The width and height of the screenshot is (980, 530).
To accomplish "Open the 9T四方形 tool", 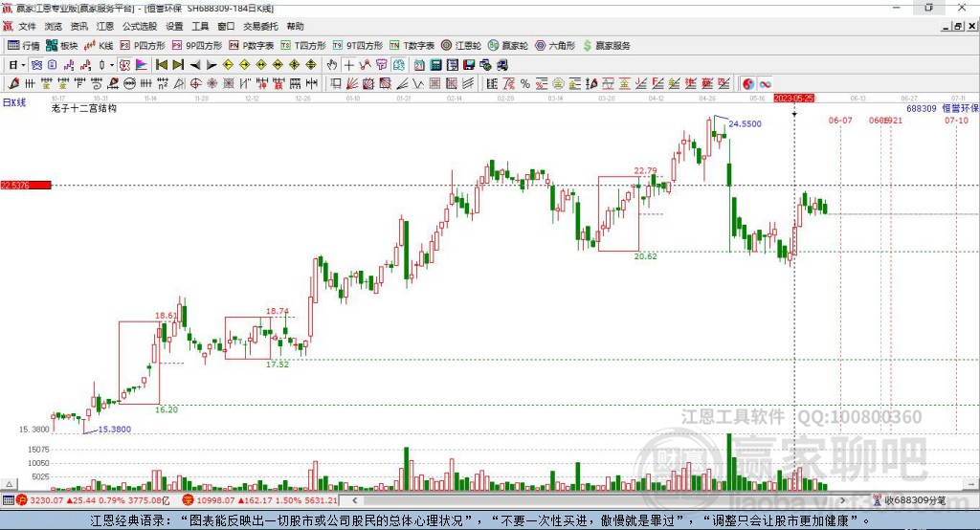I will 358,46.
